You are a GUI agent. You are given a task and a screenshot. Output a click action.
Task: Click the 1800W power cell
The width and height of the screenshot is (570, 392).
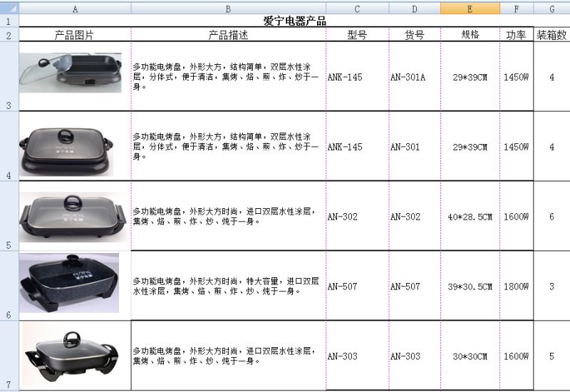516,287
